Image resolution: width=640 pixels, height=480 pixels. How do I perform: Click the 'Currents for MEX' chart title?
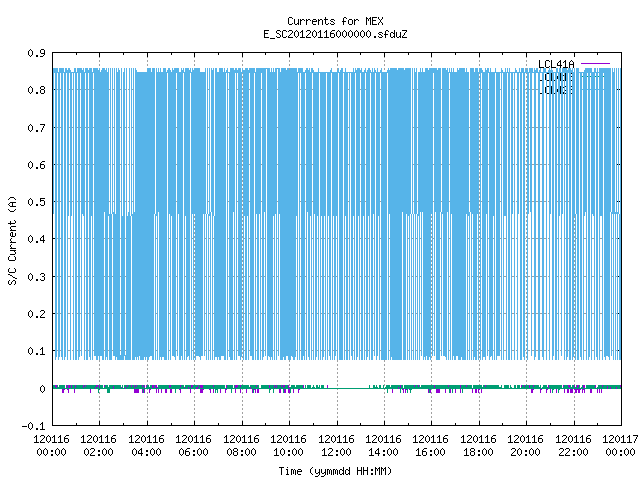click(335, 21)
